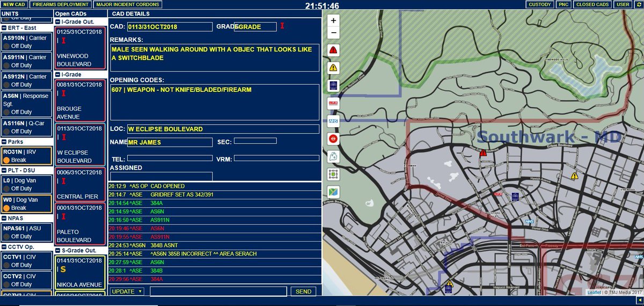This screenshot has width=644, height=306.
Task: Toggle CCTV1 Off Duty status circle
Action: (6, 265)
